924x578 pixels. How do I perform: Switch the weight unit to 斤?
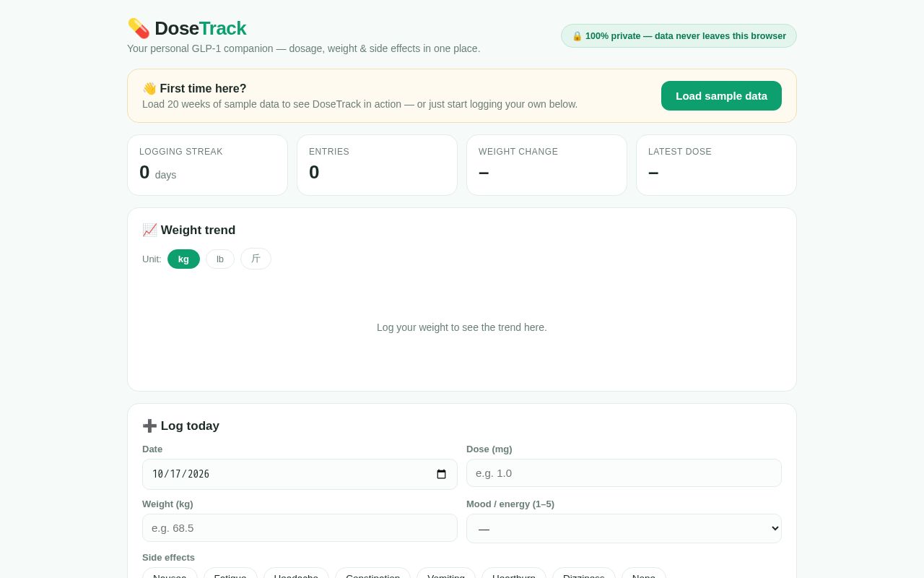[x=256, y=259]
